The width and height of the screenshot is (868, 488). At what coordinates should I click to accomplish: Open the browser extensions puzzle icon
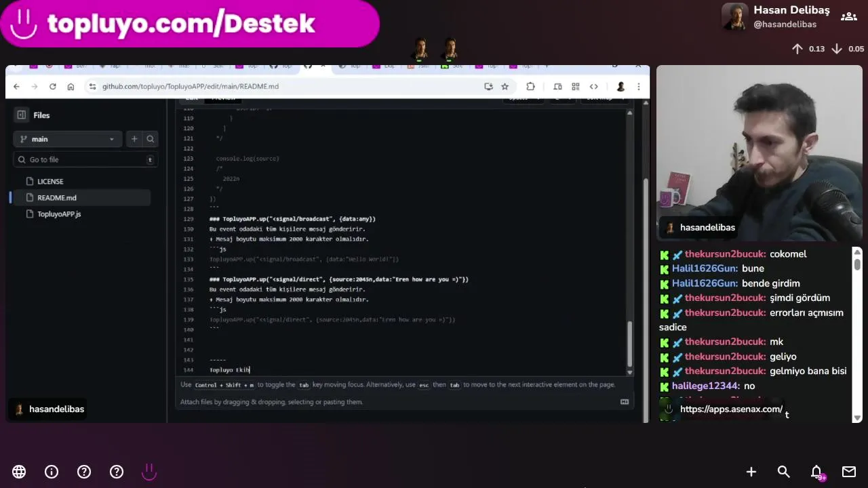[530, 86]
